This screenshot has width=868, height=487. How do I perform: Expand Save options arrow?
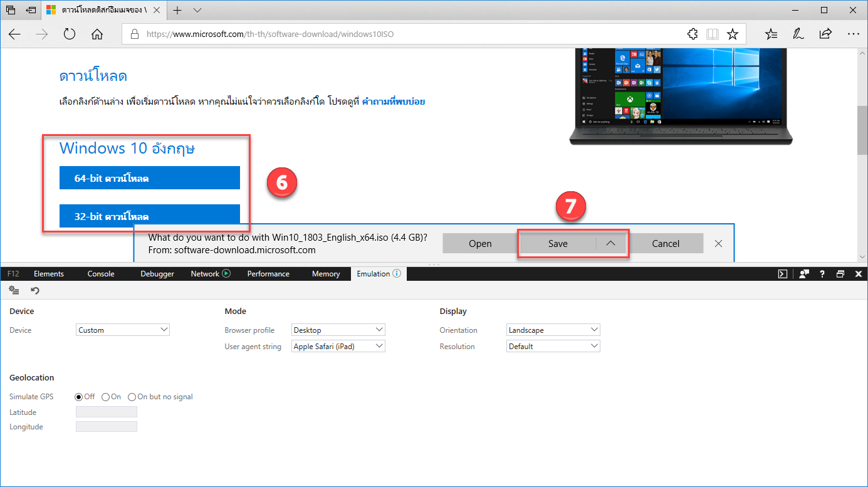click(x=611, y=243)
